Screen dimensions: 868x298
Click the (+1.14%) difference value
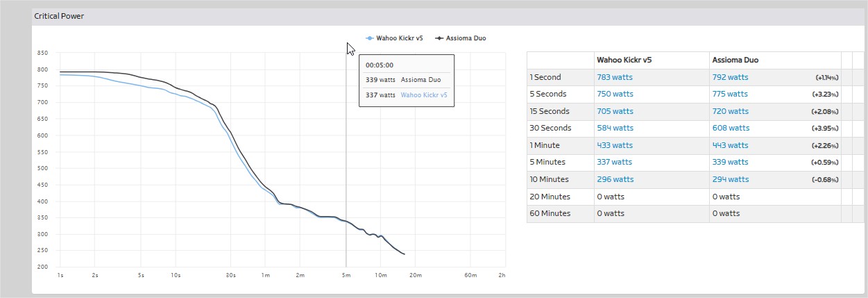coord(826,78)
